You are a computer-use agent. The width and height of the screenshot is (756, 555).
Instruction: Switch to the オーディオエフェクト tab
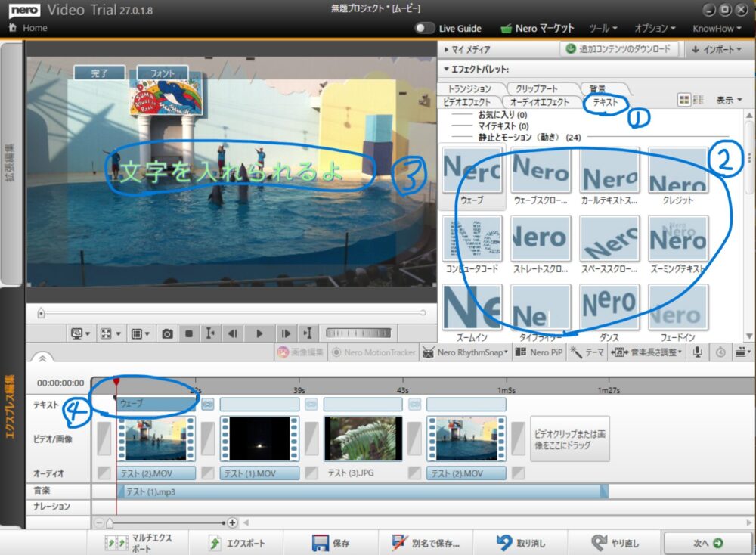click(x=540, y=102)
